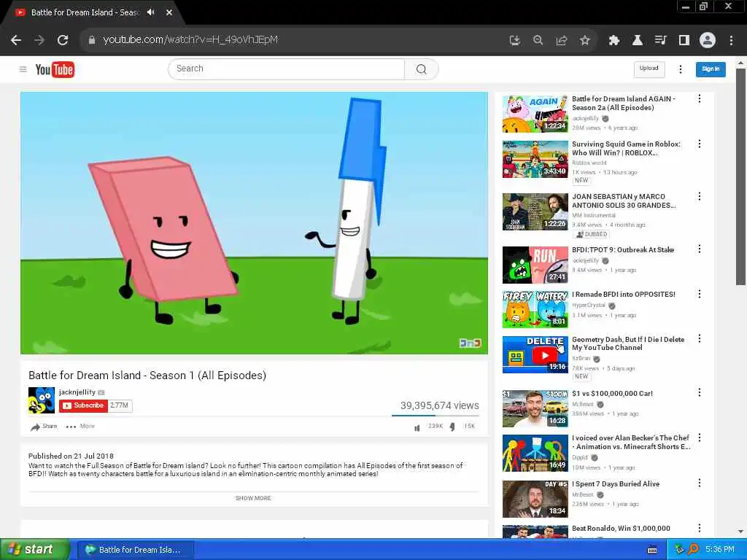Click the jacknjellify channel avatar
The width and height of the screenshot is (747, 560).
point(42,400)
